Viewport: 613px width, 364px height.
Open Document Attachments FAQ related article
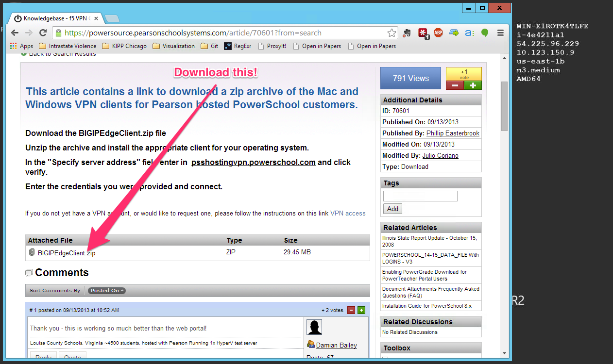point(431,292)
